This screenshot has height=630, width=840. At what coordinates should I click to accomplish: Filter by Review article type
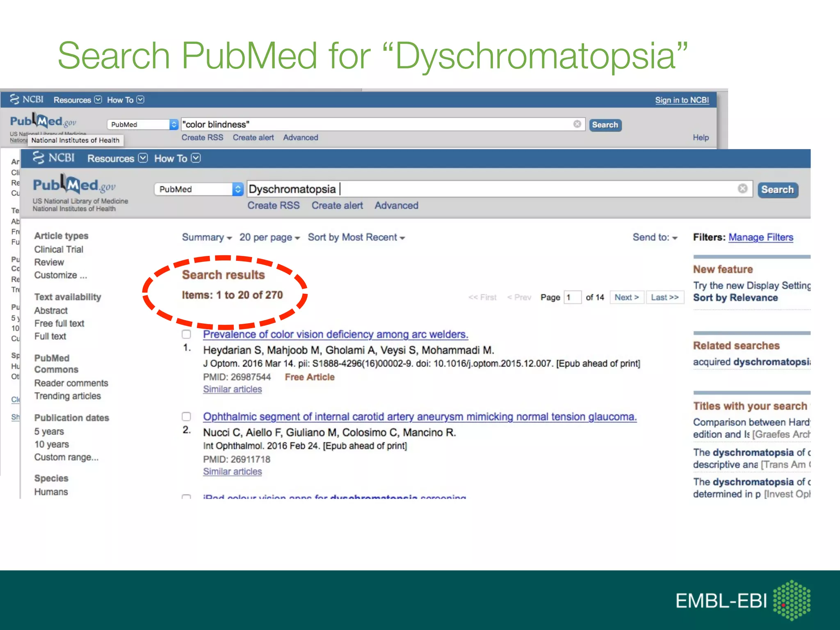(x=49, y=262)
